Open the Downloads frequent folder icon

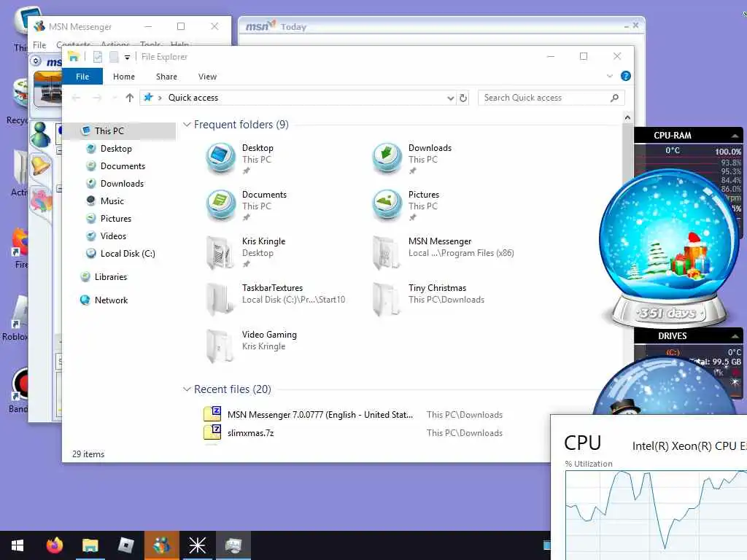(x=387, y=158)
